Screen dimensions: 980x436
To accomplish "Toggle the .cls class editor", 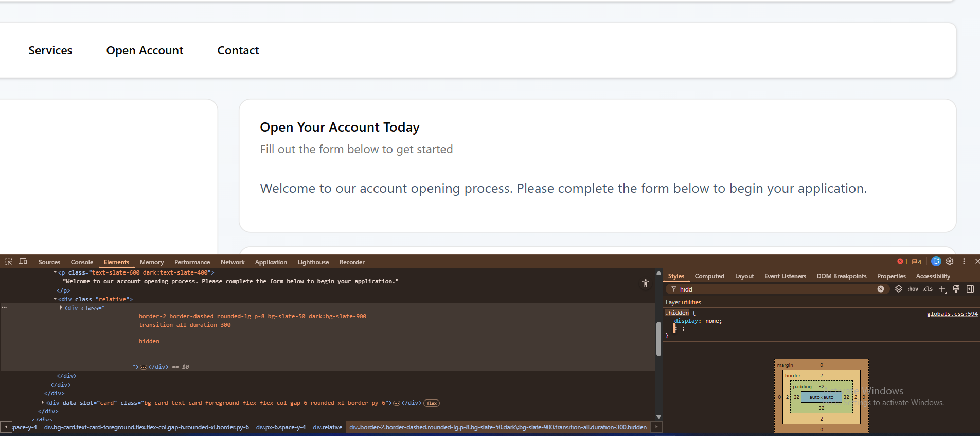I will [x=928, y=289].
